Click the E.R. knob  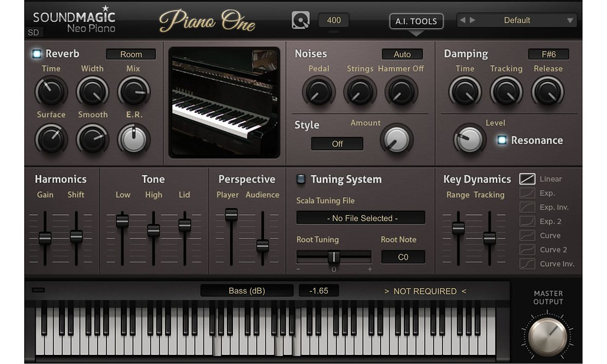click(134, 139)
